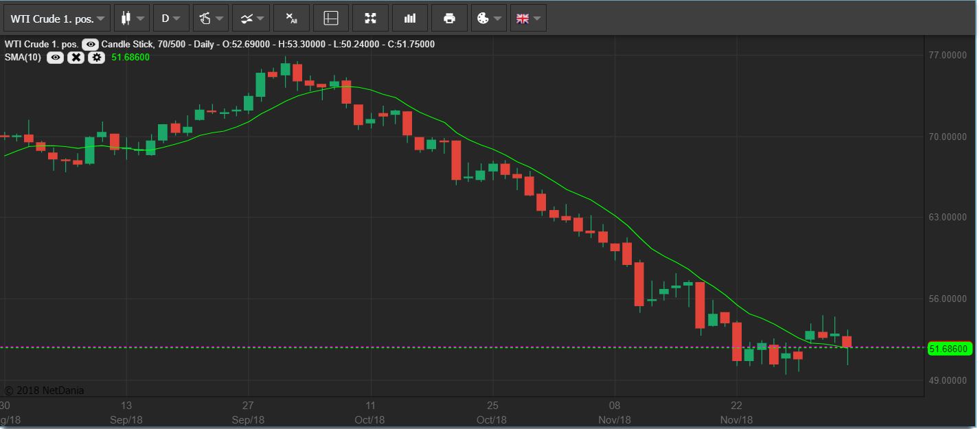Click the remove all drawings icon
The width and height of the screenshot is (980, 429).
(x=291, y=19)
